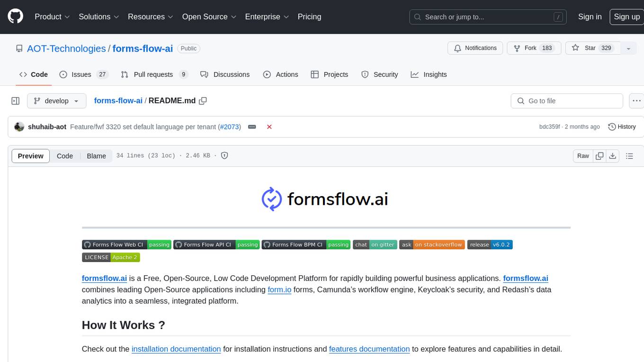Open the Forms Flow Web CI badge

click(126, 244)
